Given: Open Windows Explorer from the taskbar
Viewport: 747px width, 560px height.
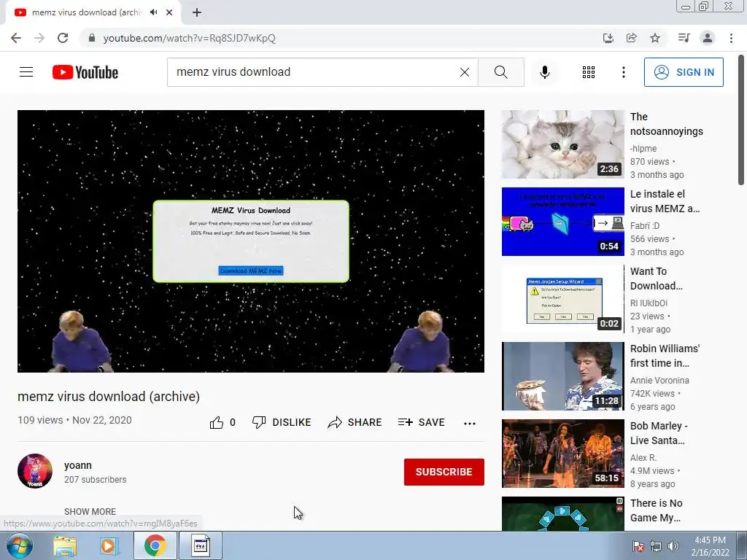Looking at the screenshot, I should click(65, 546).
